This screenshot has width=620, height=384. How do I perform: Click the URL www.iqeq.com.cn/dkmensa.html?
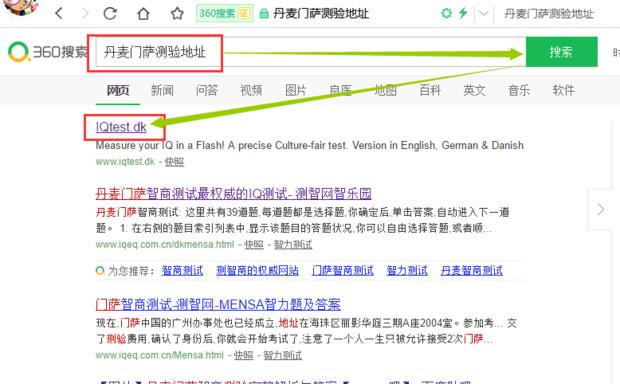pos(165,245)
